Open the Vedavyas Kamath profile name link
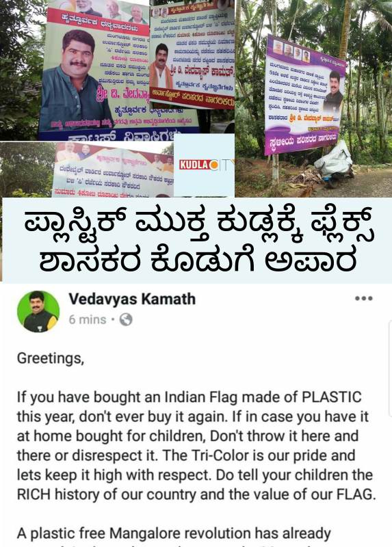The width and height of the screenshot is (392, 547). pyautogui.click(x=132, y=299)
